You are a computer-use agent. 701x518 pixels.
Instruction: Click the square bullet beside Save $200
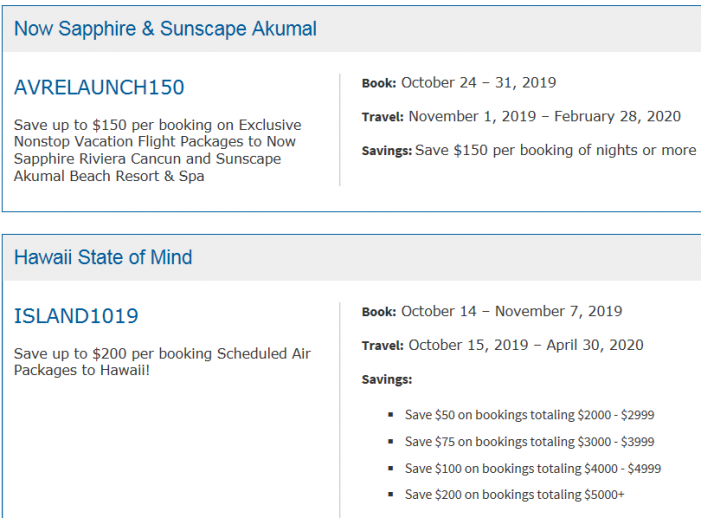point(390,496)
